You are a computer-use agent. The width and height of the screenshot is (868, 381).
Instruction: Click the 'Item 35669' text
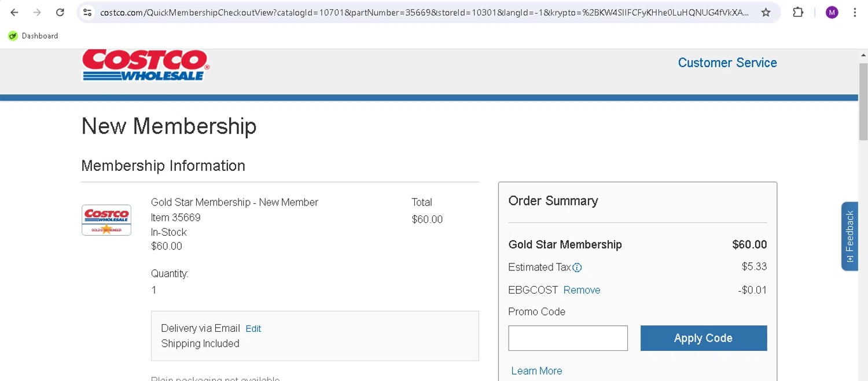click(176, 218)
